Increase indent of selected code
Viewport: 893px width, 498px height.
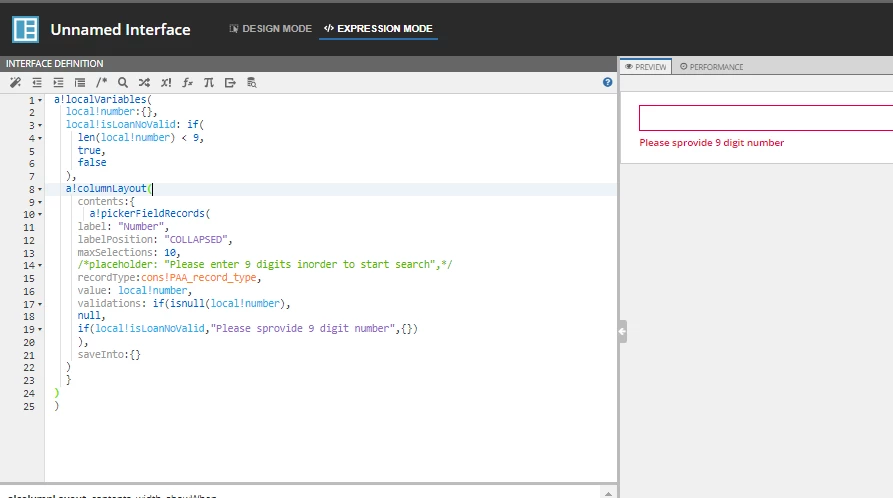coord(58,83)
